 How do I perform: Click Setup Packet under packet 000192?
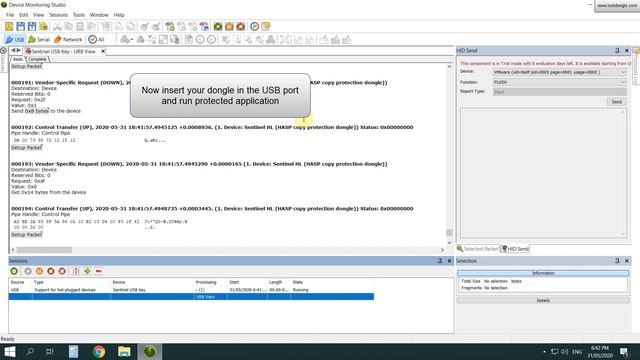point(27,147)
